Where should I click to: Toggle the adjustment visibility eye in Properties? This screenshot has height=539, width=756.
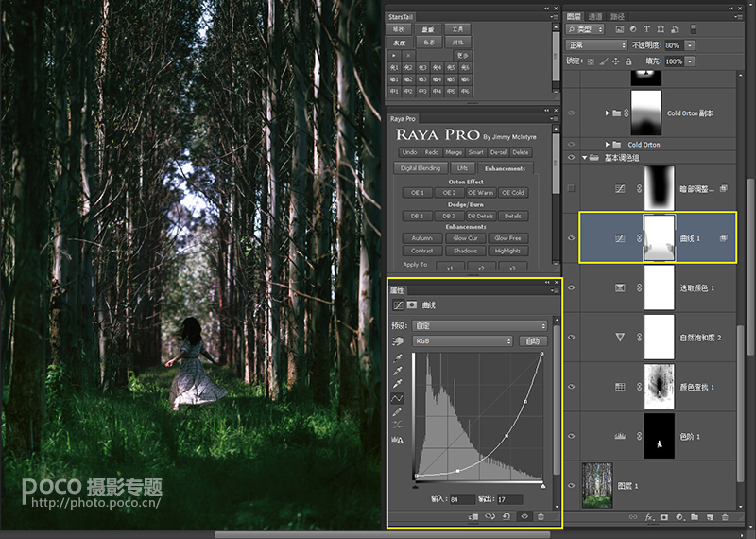point(524,517)
